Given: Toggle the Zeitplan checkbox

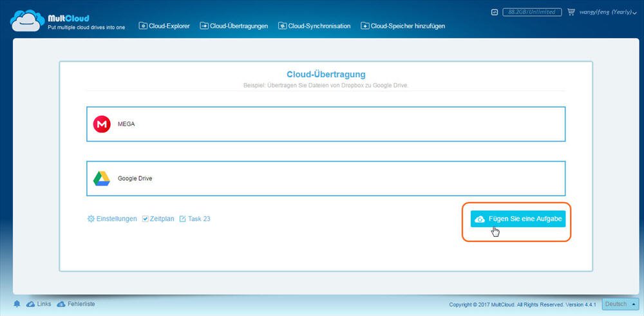Looking at the screenshot, I should point(146,219).
